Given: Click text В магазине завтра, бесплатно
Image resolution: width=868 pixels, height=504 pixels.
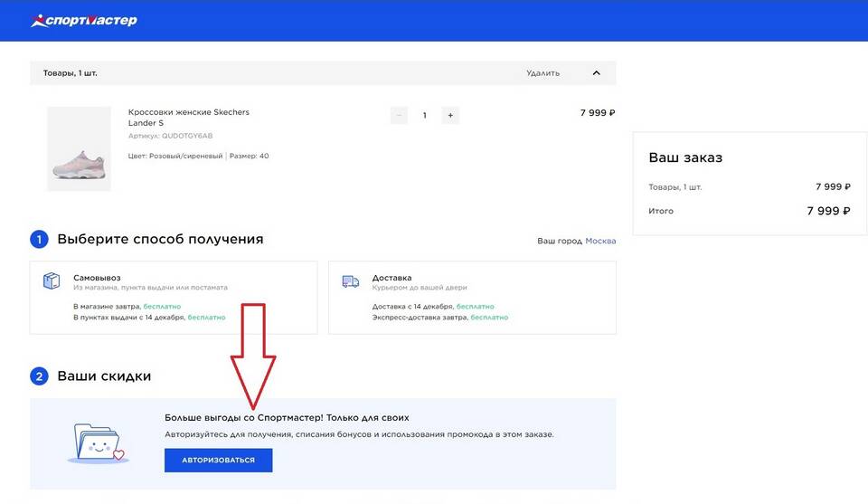Looking at the screenshot, I should pos(127,306).
